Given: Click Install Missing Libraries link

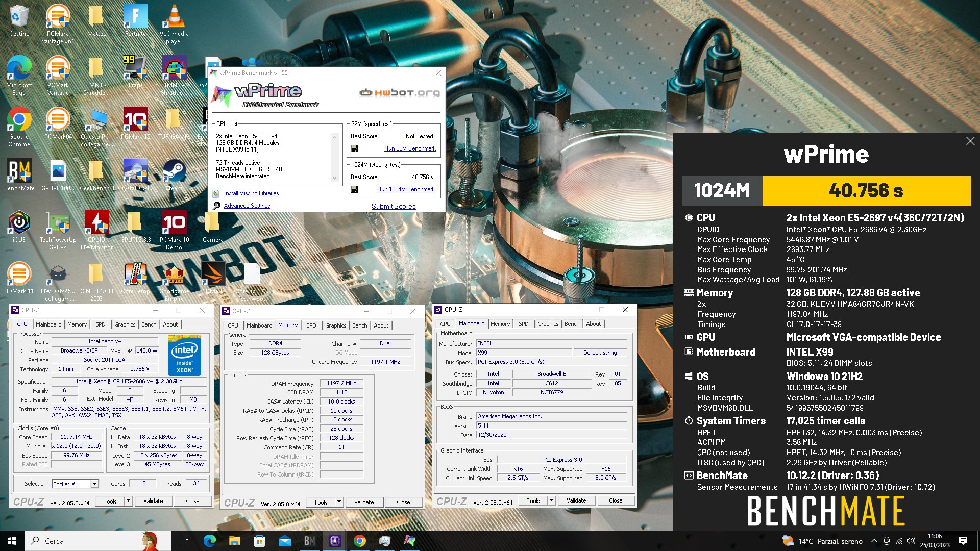Looking at the screenshot, I should (251, 193).
